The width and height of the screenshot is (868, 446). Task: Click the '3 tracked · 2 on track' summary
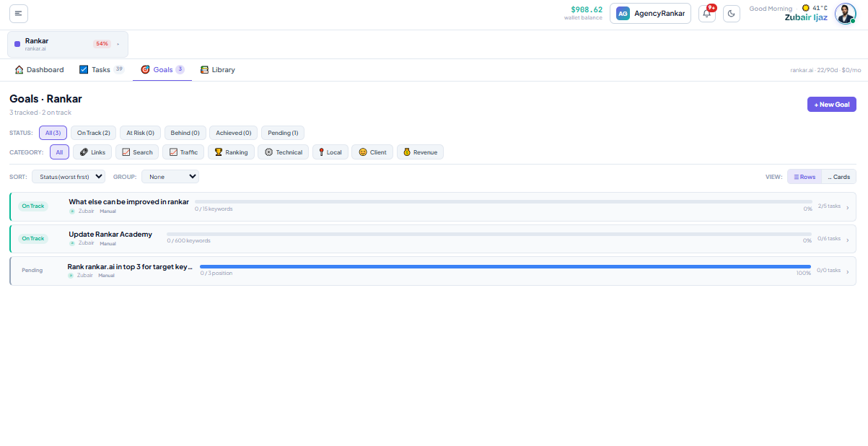(x=40, y=113)
